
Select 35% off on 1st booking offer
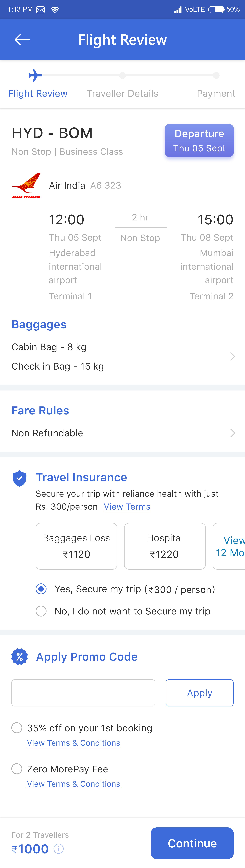coord(17,728)
